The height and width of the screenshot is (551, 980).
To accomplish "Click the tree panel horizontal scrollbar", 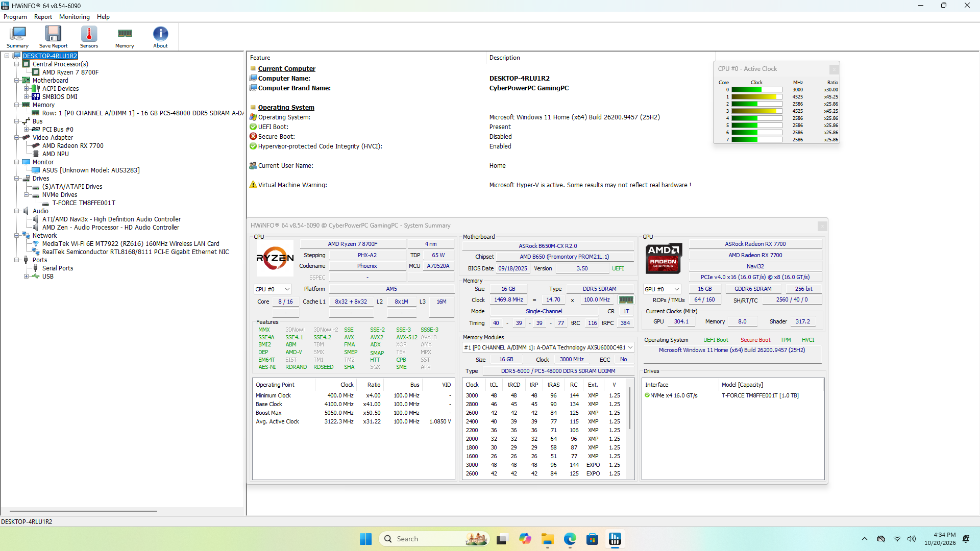I will pos(83,511).
